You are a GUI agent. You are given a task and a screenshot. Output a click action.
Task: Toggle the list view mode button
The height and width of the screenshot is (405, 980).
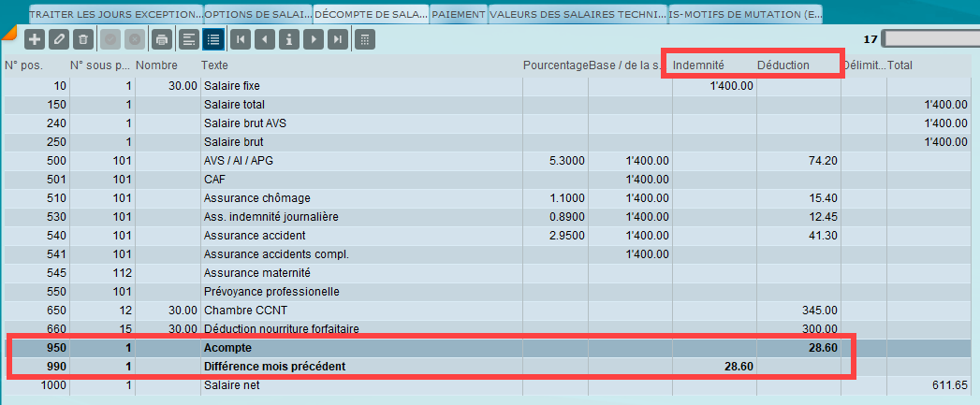212,39
